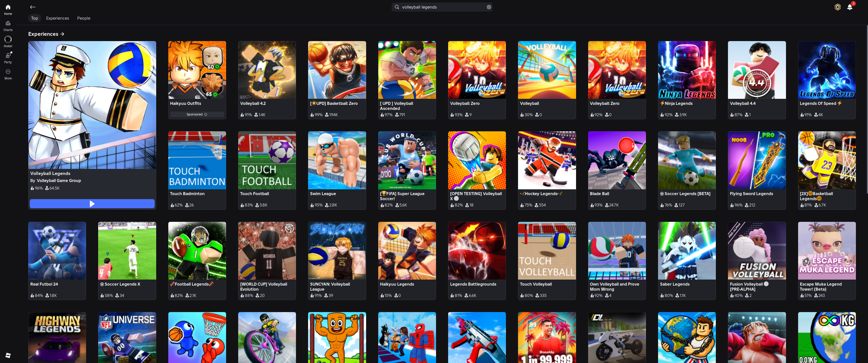Open the notifications bell
The height and width of the screenshot is (363, 868).
pyautogui.click(x=850, y=7)
